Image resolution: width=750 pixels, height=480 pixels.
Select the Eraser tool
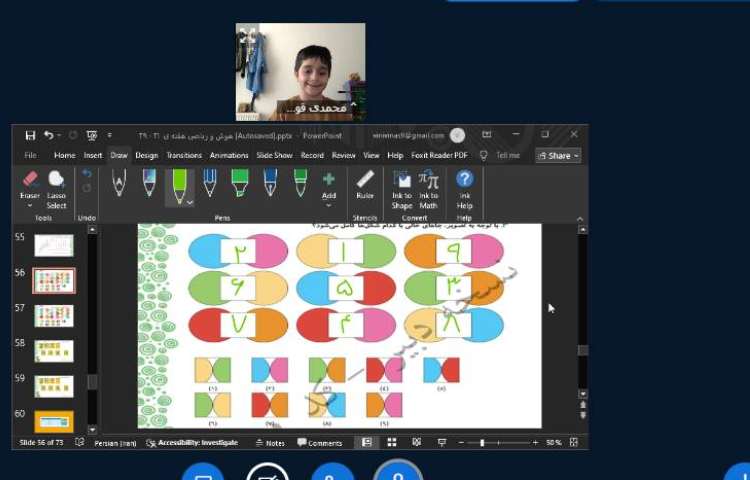click(30, 184)
